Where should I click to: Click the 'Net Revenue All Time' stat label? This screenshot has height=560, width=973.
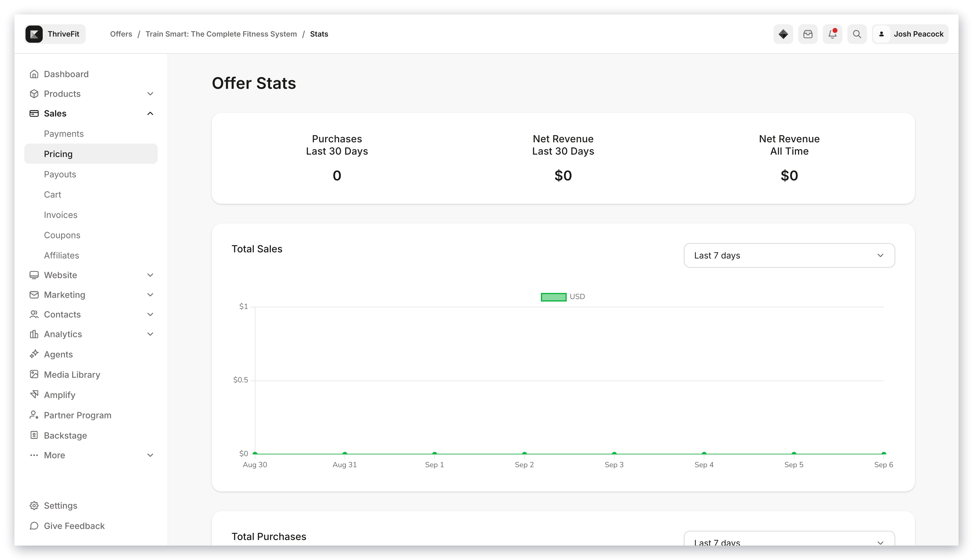click(789, 145)
